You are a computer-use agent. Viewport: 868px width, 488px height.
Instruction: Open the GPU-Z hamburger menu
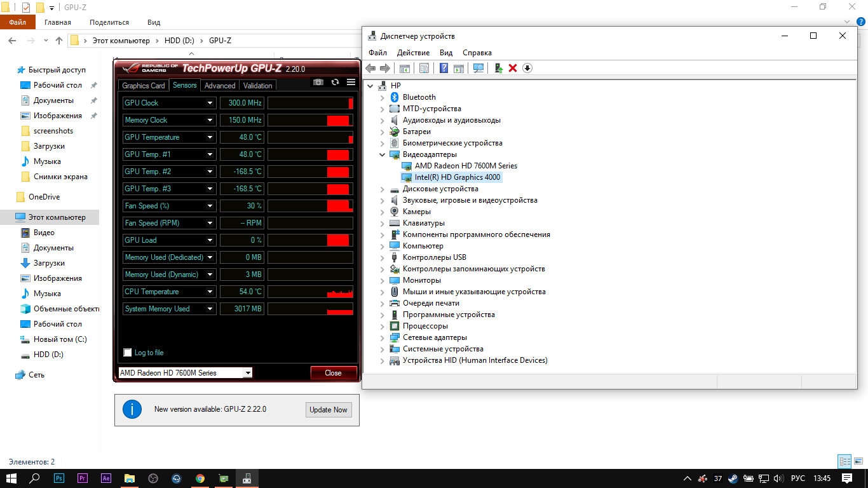(351, 83)
